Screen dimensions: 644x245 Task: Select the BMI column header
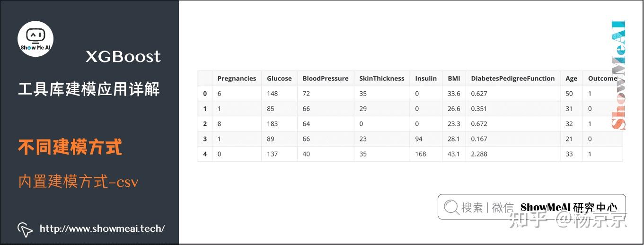coord(454,79)
